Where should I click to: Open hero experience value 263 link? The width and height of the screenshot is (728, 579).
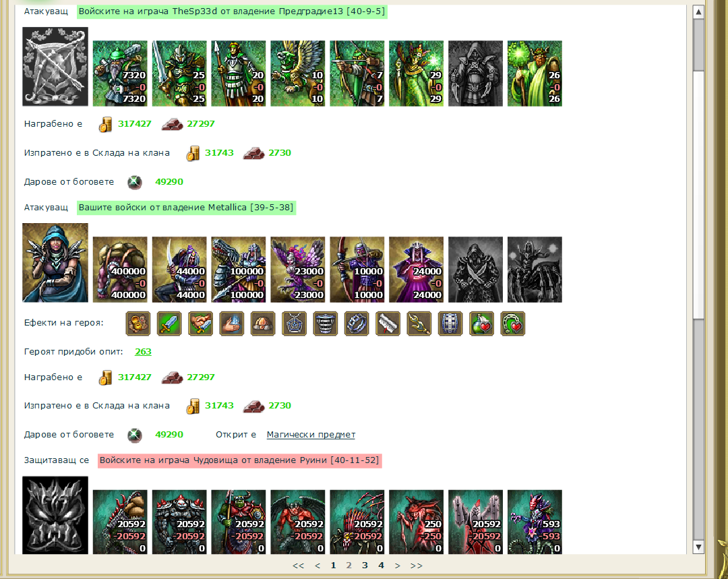coord(143,351)
